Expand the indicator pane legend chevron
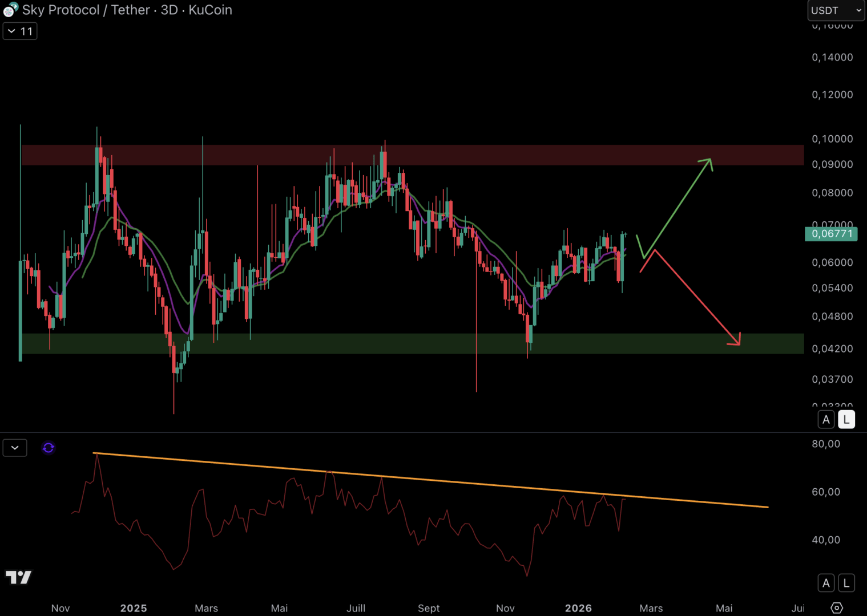867x616 pixels. 15,448
